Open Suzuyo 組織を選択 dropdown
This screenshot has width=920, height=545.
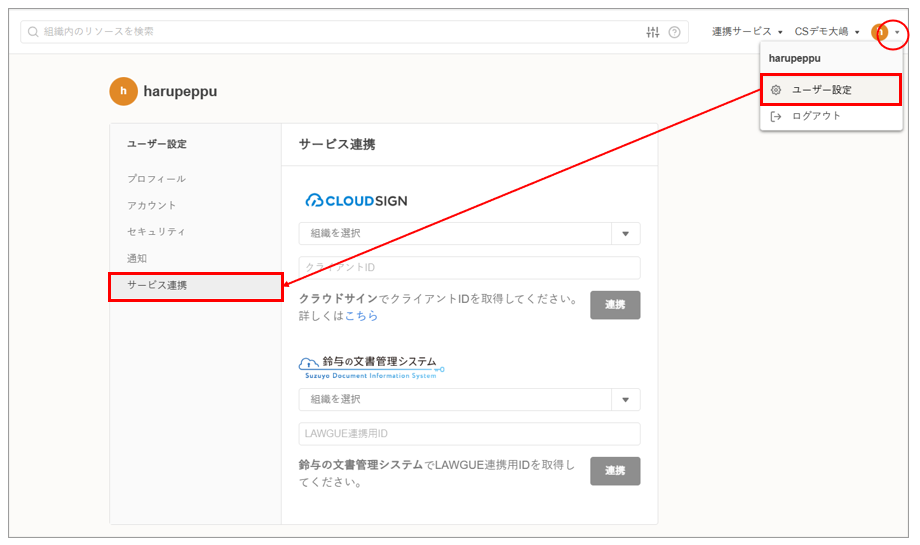pyautogui.click(x=468, y=399)
